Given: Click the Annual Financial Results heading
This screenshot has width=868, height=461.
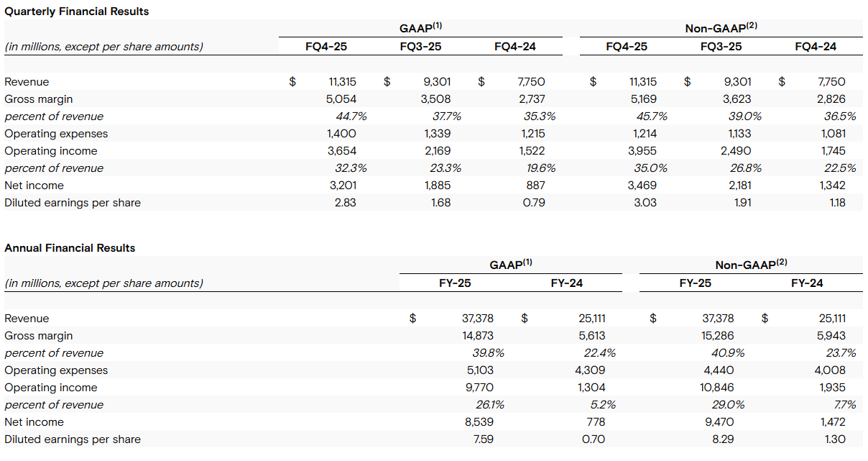Looking at the screenshot, I should pyautogui.click(x=70, y=248).
